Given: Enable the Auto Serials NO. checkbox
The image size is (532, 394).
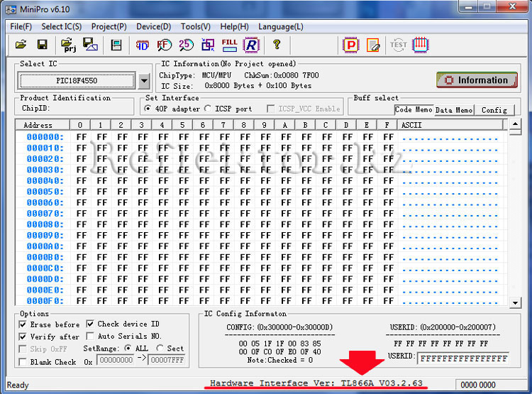Looking at the screenshot, I should coord(90,336).
